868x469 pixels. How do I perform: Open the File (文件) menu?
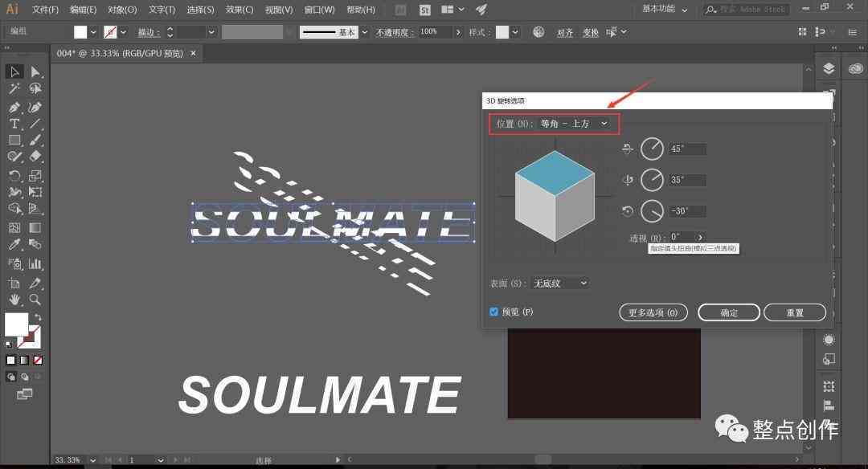45,10
